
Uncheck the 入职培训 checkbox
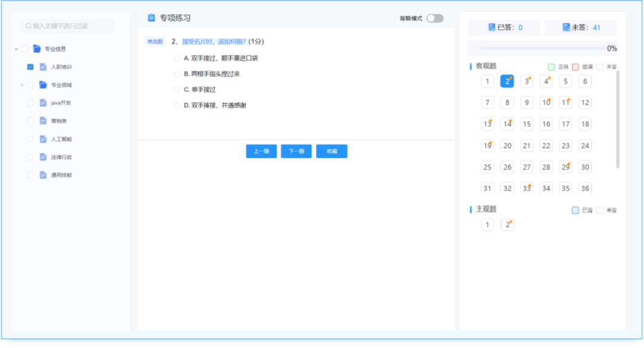(x=30, y=67)
